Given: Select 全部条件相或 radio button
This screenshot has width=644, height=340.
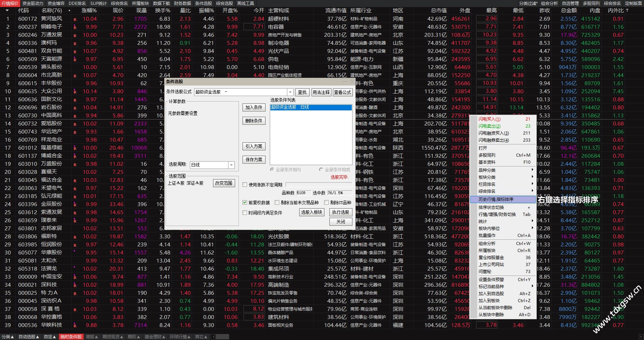Looking at the screenshot, I should click(321, 170).
